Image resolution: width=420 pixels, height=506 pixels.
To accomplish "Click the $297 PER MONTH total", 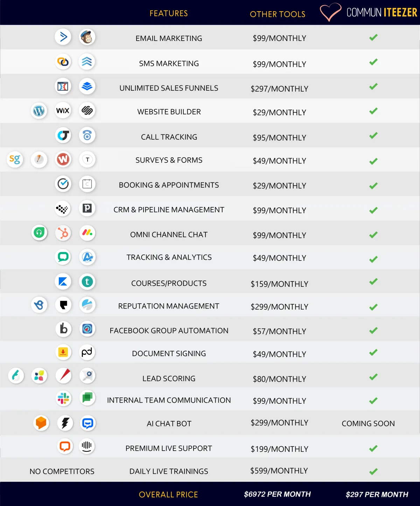I will click(377, 494).
